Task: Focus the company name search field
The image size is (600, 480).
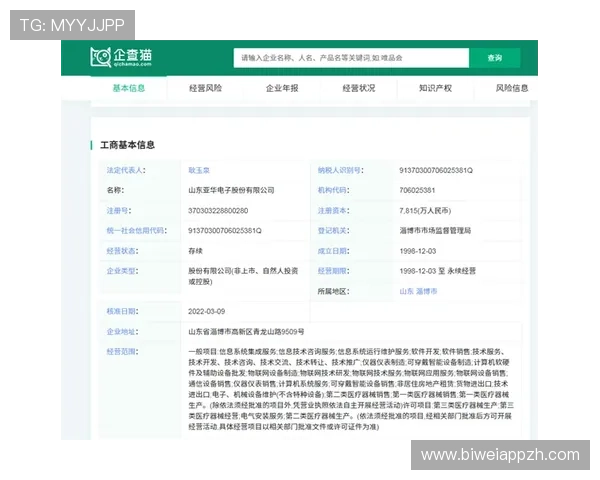Action: pos(351,58)
